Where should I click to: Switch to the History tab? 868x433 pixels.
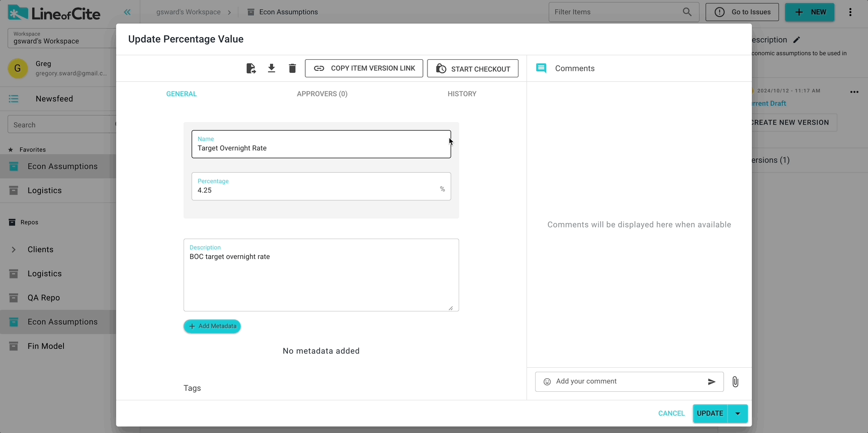point(462,94)
